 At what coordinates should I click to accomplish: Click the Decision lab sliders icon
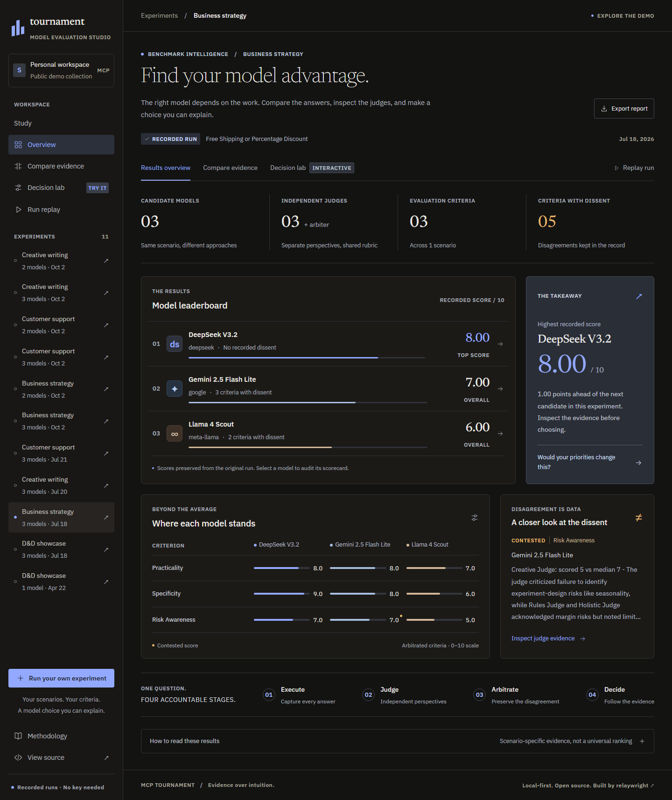[18, 188]
